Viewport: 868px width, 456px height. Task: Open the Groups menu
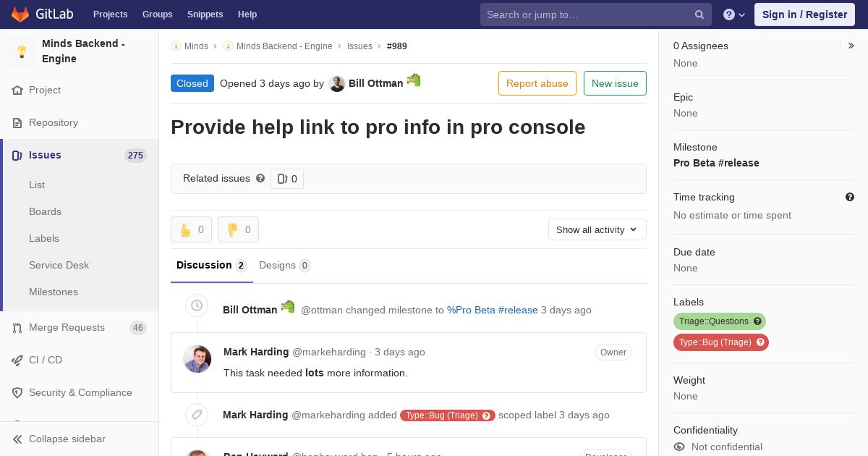[157, 14]
